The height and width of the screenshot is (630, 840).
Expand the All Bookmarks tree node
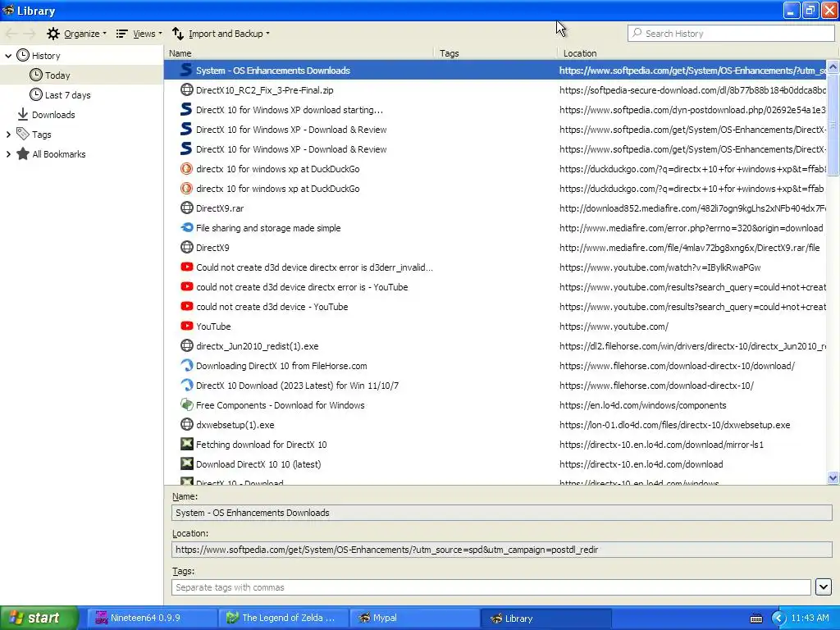pyautogui.click(x=8, y=154)
